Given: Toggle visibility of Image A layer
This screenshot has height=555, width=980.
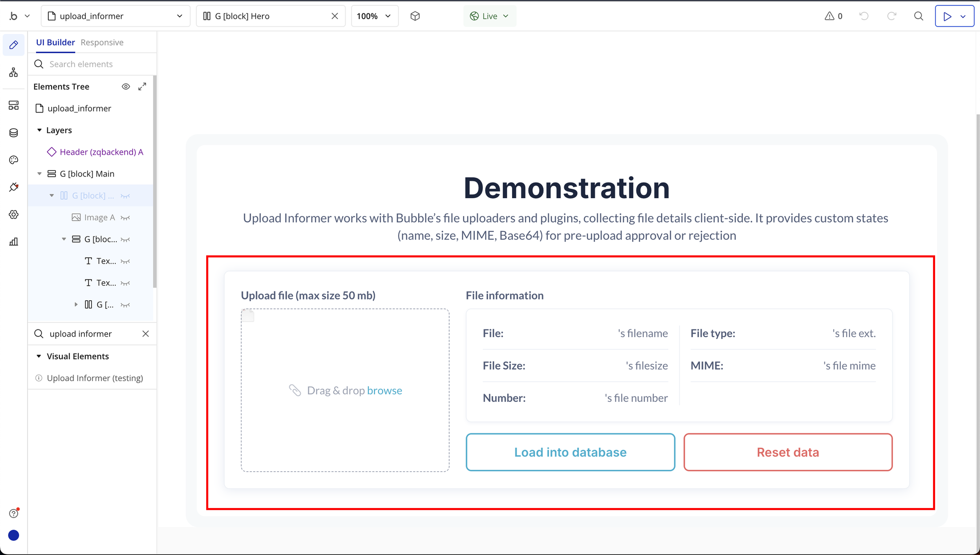Looking at the screenshot, I should coord(125,218).
